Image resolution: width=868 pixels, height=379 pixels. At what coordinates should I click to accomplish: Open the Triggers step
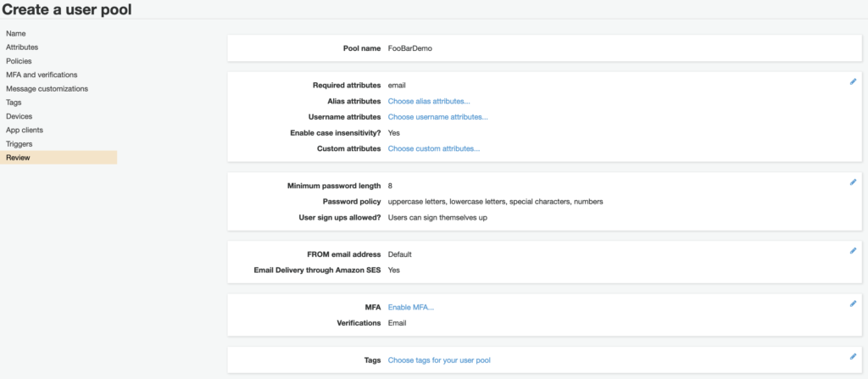pyautogui.click(x=19, y=144)
